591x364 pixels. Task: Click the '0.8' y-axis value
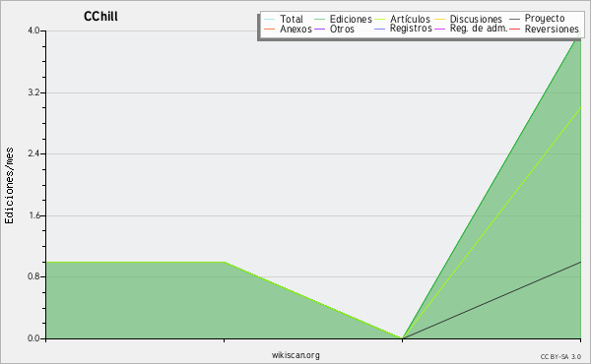pyautogui.click(x=33, y=276)
